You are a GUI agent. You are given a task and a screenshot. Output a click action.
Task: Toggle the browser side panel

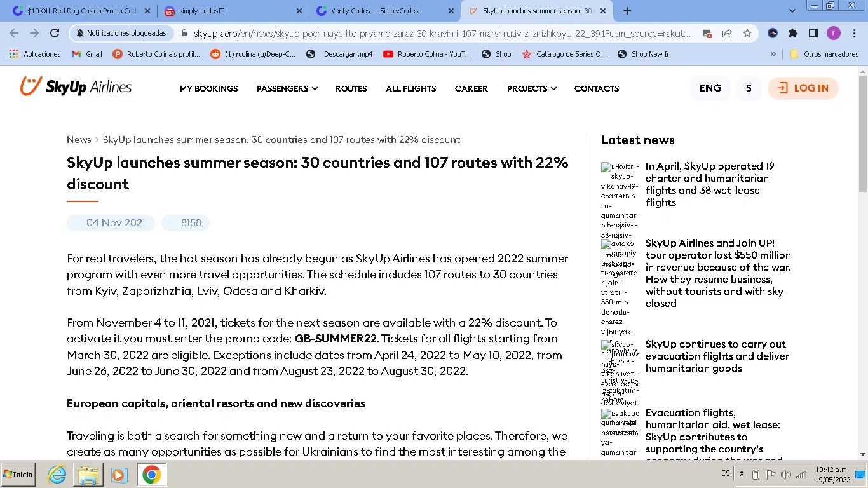point(813,33)
